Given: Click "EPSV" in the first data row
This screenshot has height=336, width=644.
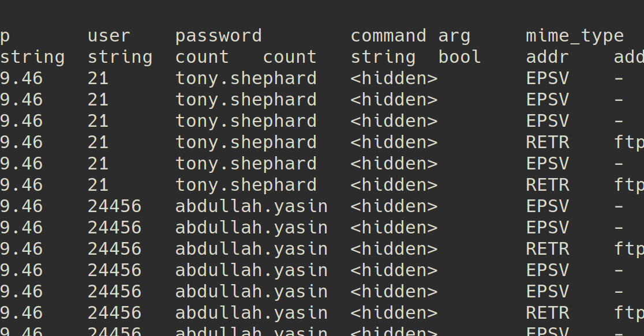Looking at the screenshot, I should pyautogui.click(x=547, y=78).
